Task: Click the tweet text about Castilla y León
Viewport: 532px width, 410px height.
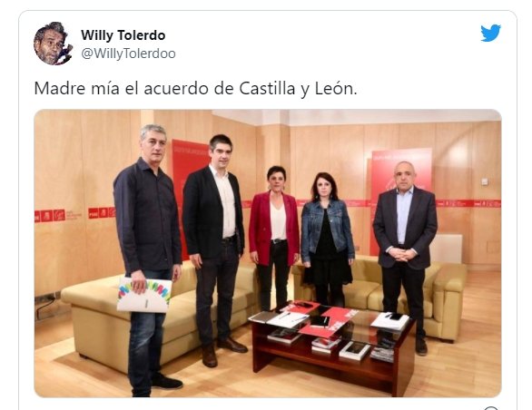Action: 196,89
